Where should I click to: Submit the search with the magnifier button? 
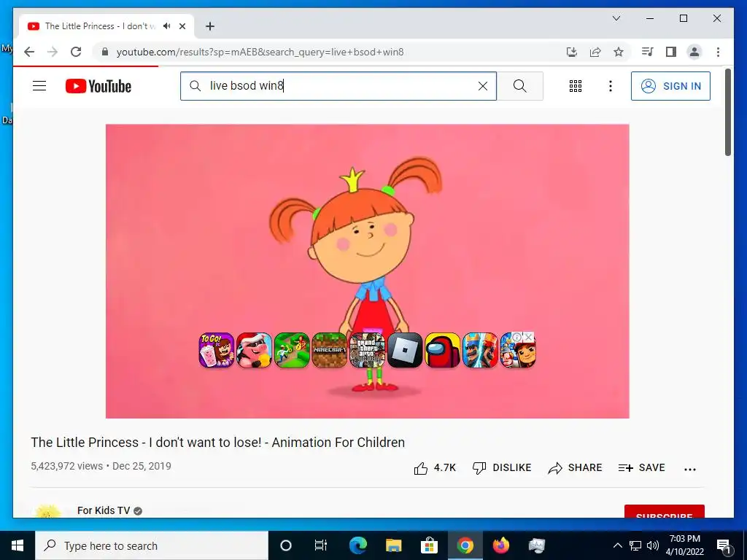click(x=519, y=86)
